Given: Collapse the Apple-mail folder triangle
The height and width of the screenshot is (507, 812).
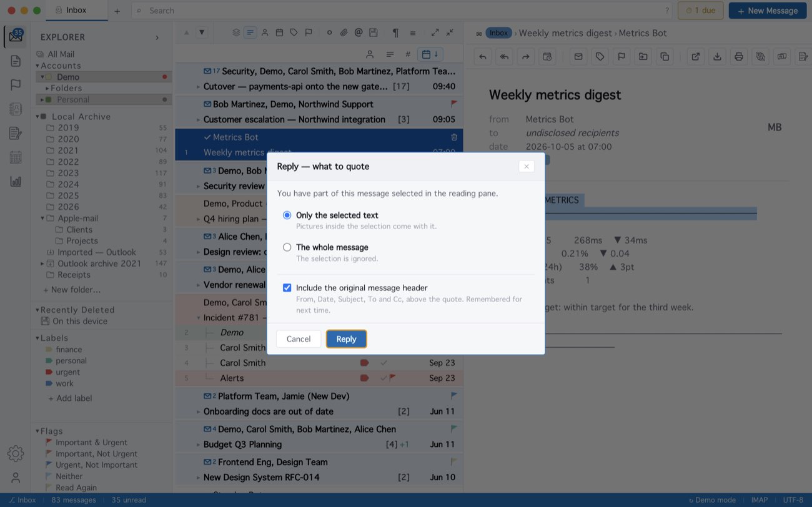Looking at the screenshot, I should pyautogui.click(x=42, y=218).
